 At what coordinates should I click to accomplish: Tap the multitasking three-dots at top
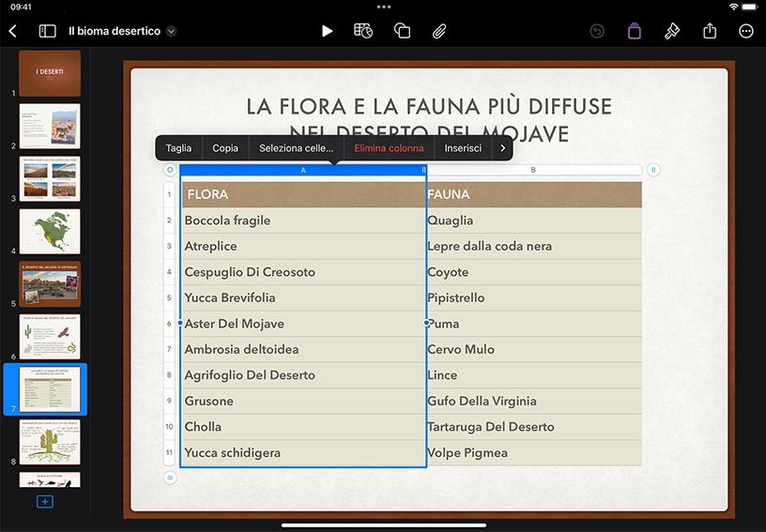(384, 7)
